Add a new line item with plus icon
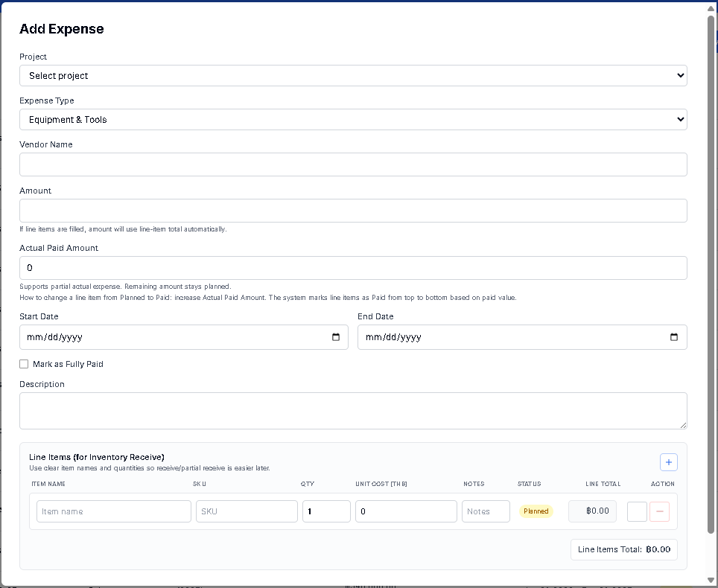This screenshot has height=588, width=718. tap(668, 462)
